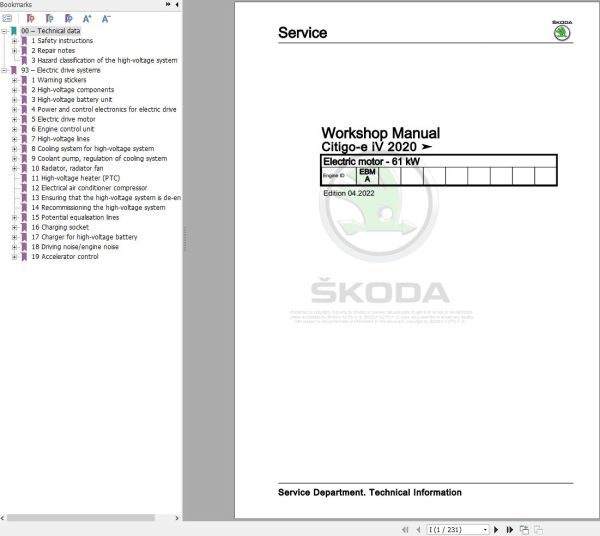Click the Edition 04.2022 text on the page
600x536 pixels.
[x=349, y=193]
